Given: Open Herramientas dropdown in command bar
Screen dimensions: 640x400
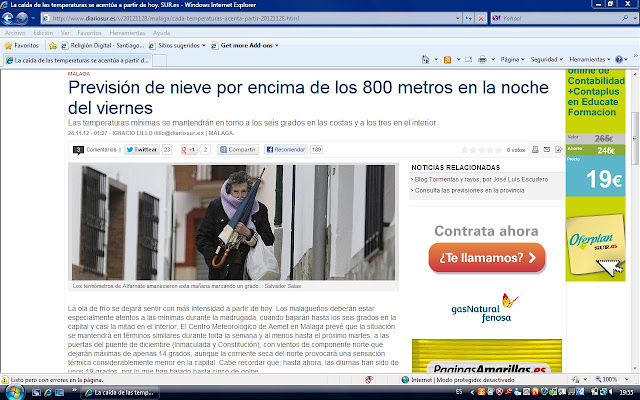Looking at the screenshot, I should point(589,60).
